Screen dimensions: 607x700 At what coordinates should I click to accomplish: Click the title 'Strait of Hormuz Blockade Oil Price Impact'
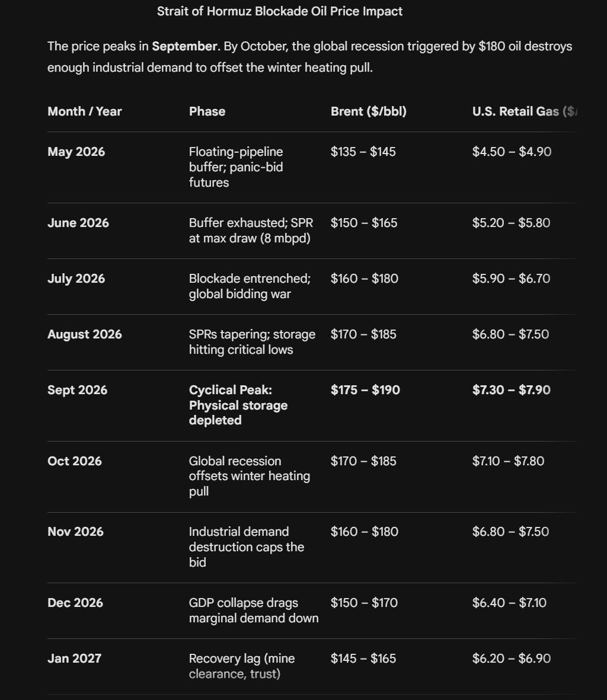(280, 11)
